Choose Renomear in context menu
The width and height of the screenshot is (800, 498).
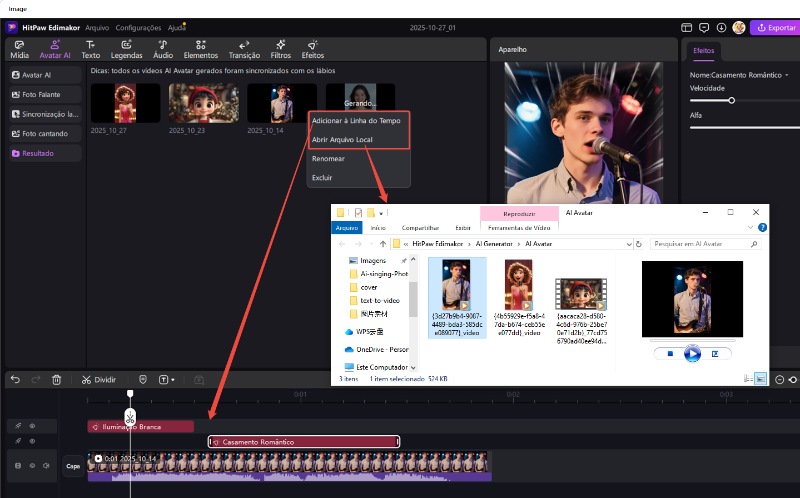click(329, 159)
